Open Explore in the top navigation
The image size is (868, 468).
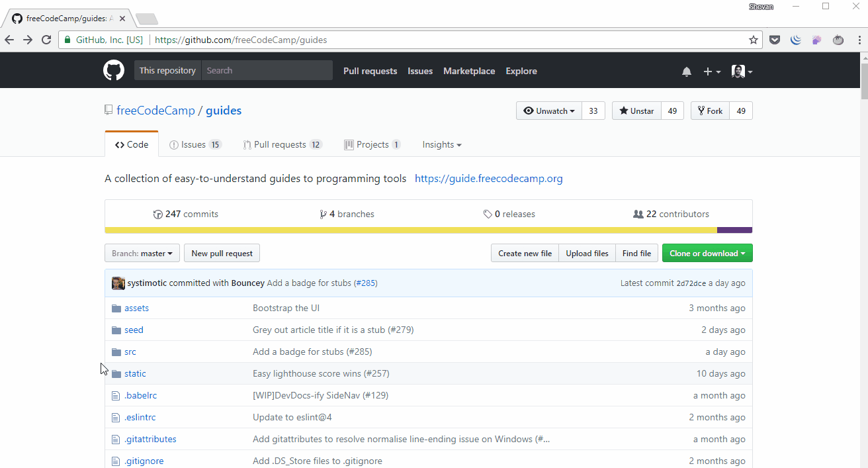point(521,71)
